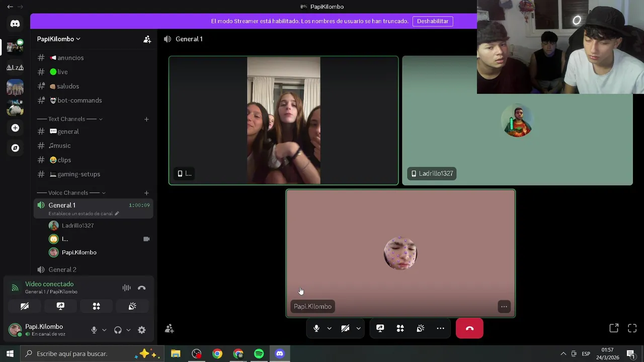Click Deshabilitar to disable Streamer mode

(x=433, y=21)
